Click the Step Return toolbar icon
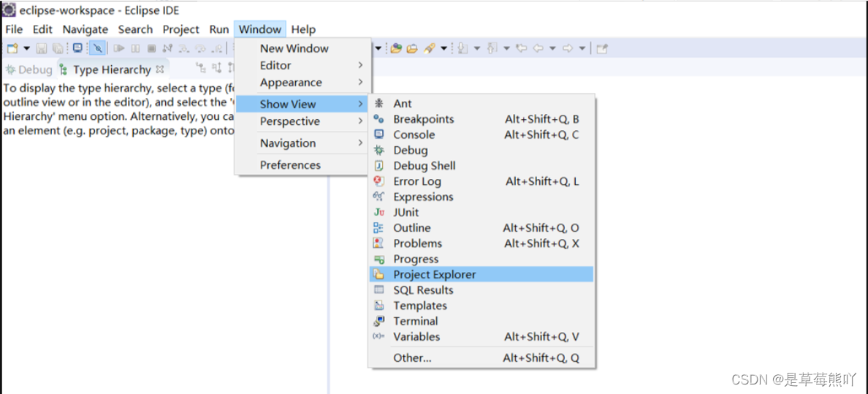 pos(217,48)
